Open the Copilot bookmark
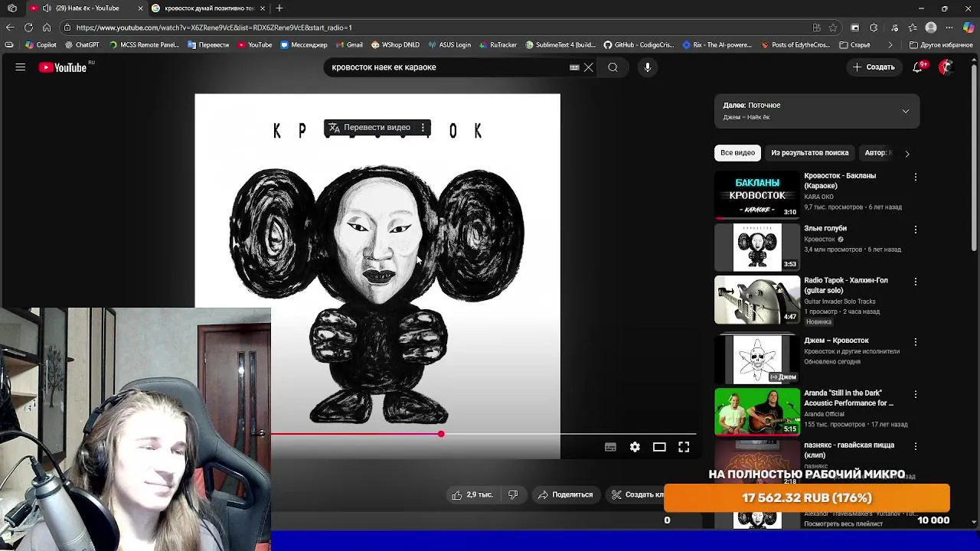980x551 pixels. click(x=41, y=45)
